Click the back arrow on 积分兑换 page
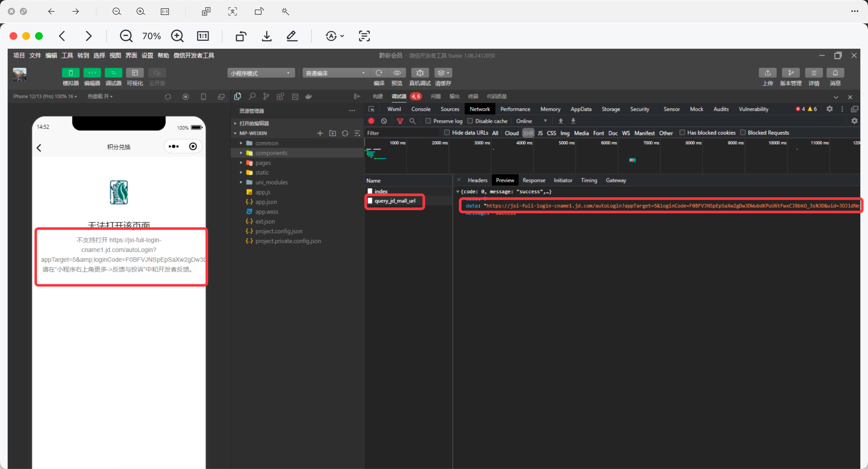 pos(39,148)
